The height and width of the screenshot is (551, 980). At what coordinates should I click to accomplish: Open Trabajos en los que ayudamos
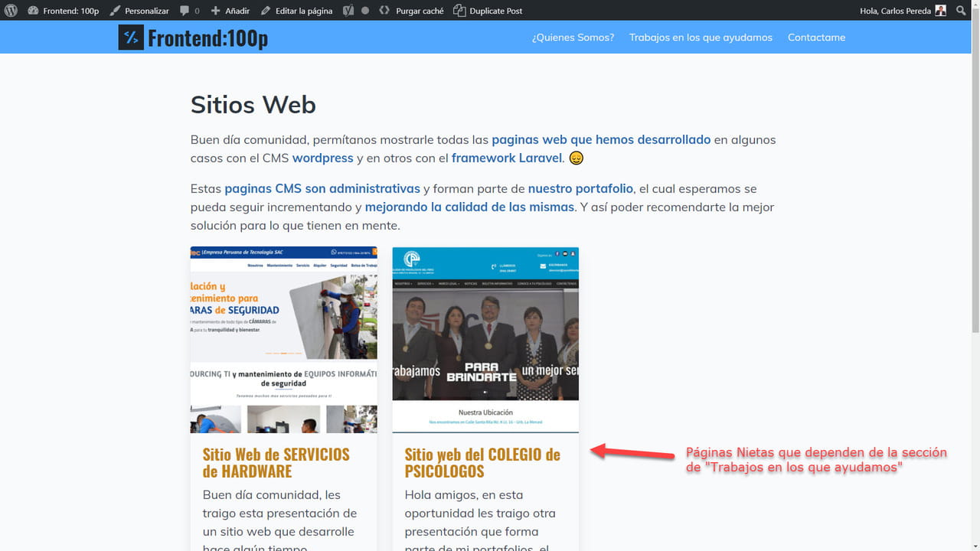tap(701, 37)
